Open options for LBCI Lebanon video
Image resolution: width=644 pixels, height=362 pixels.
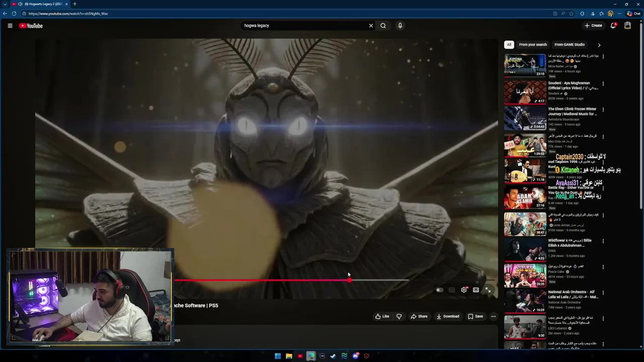coord(603,319)
